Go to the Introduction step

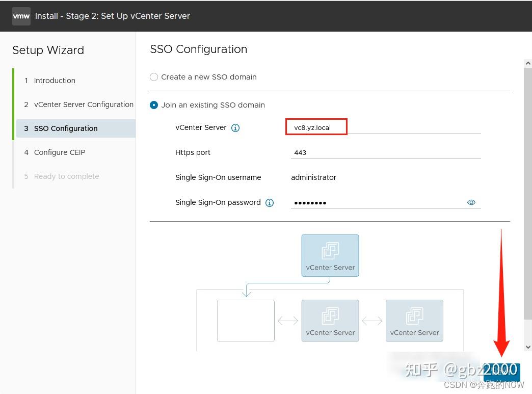55,81
